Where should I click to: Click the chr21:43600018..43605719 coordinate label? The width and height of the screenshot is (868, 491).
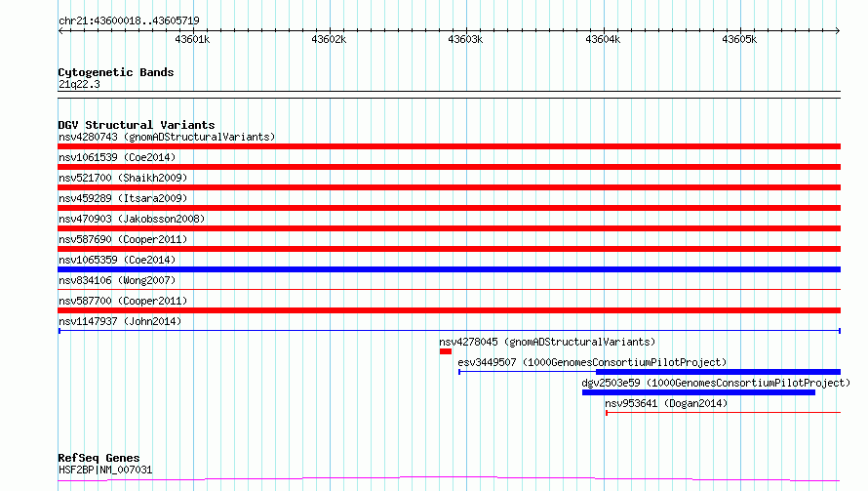(x=129, y=20)
